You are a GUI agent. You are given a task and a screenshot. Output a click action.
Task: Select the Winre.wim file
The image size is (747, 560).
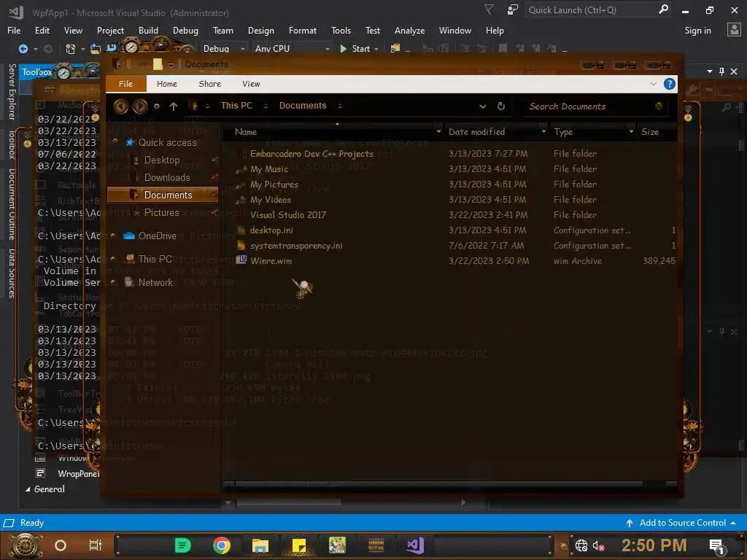pos(271,261)
